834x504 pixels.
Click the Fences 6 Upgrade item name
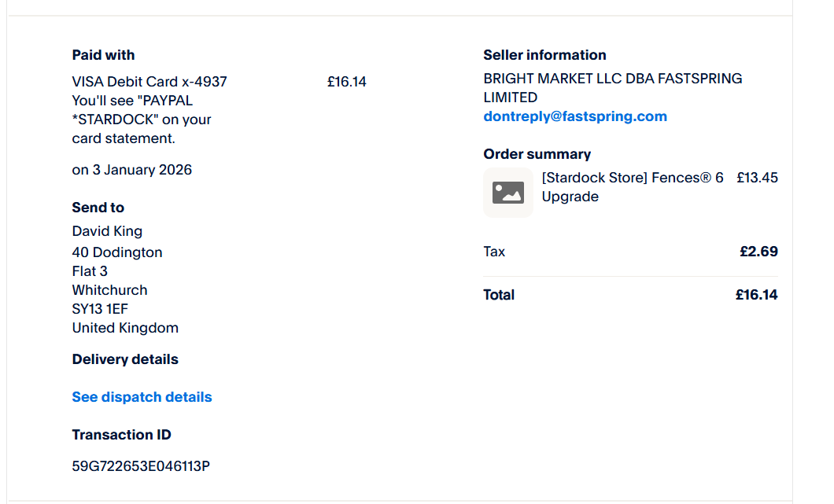pos(632,187)
